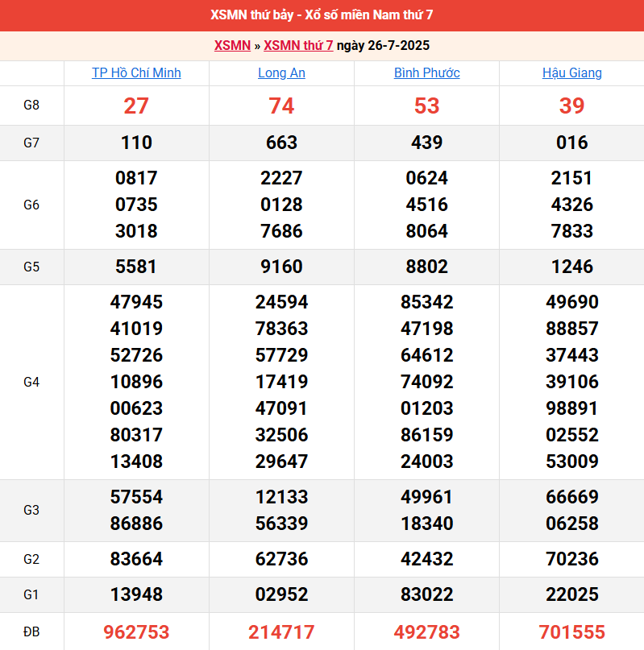Click the G7 number 439
The image size is (644, 650).
pyautogui.click(x=427, y=143)
